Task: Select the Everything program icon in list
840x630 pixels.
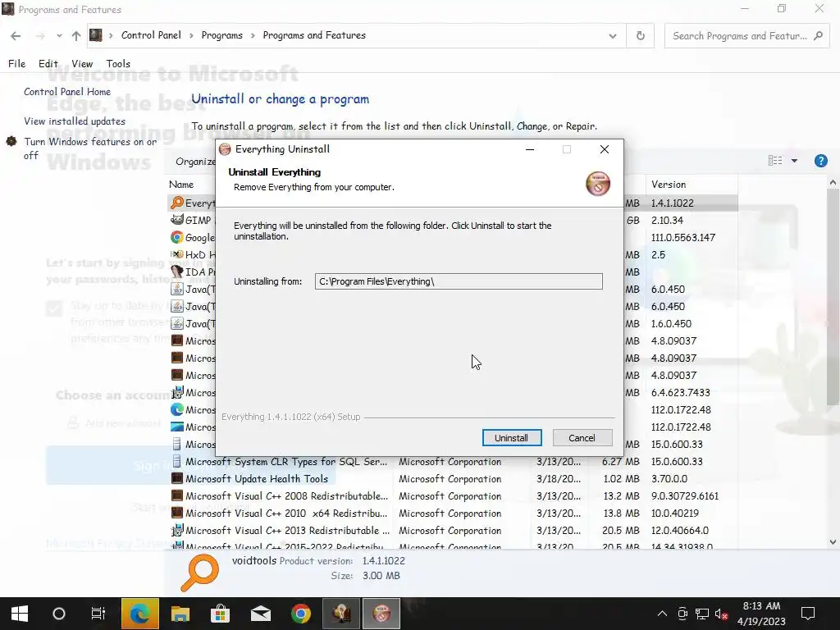Action: click(177, 203)
